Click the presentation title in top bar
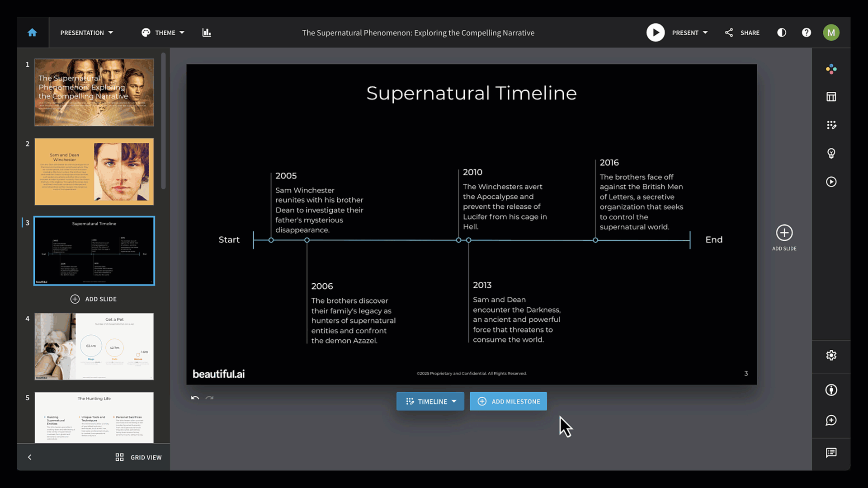Screen dimensions: 868x488 pyautogui.click(x=418, y=33)
